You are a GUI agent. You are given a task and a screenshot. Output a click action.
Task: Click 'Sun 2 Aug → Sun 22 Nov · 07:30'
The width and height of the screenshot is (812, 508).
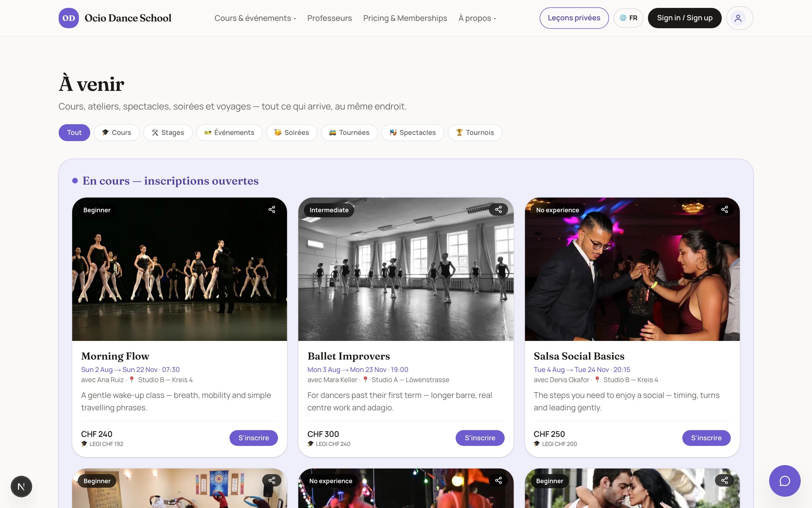[x=130, y=370]
